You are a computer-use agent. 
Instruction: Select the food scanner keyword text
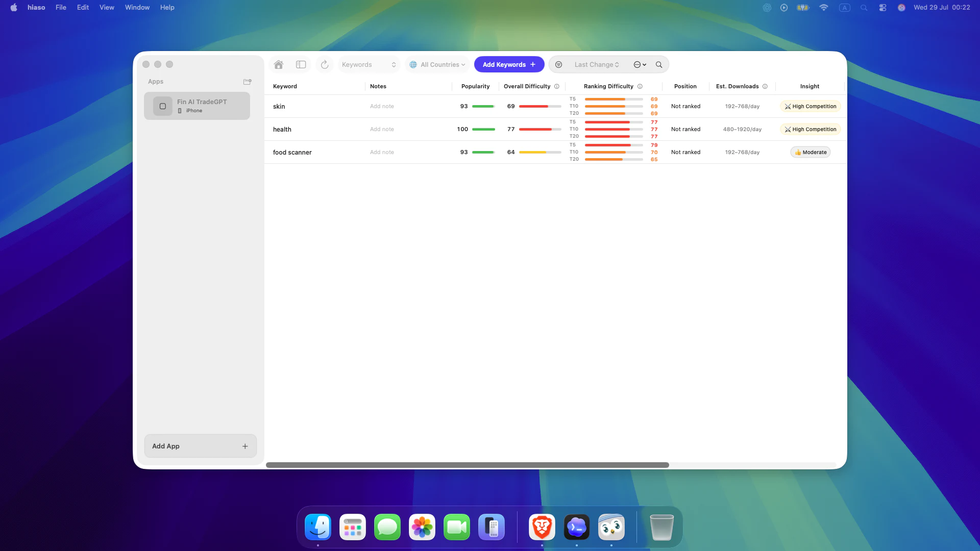pos(292,152)
